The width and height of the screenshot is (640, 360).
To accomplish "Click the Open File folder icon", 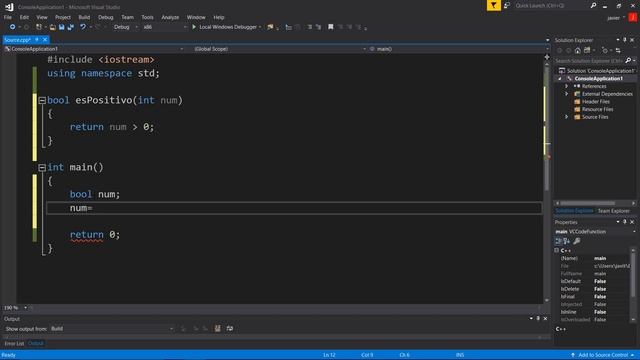I will 53,27.
